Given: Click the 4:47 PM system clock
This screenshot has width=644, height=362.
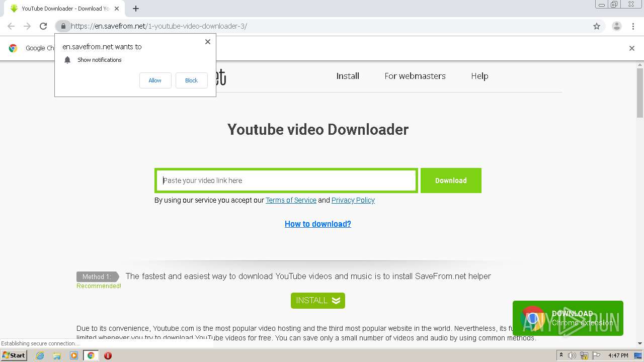Looking at the screenshot, I should pyautogui.click(x=618, y=355).
